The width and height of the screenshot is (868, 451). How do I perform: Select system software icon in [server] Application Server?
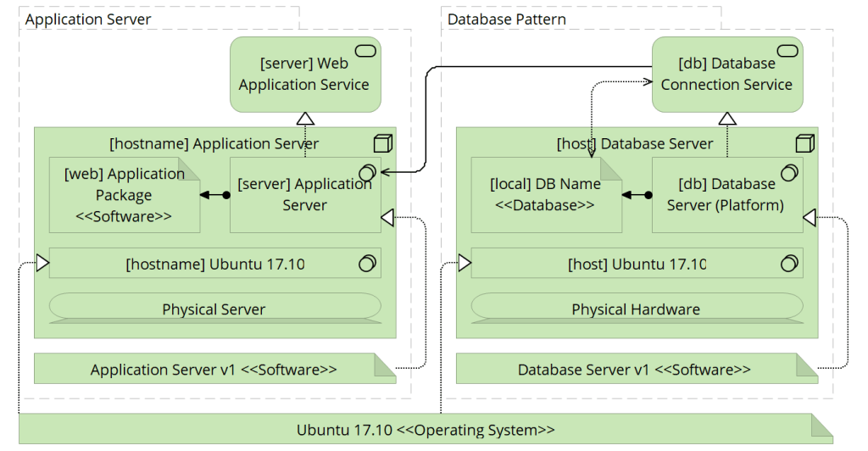(367, 174)
